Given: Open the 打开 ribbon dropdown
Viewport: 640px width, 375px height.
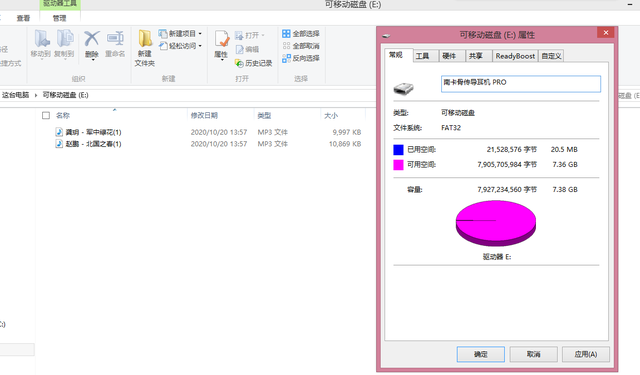Looking at the screenshot, I should pyautogui.click(x=249, y=35).
